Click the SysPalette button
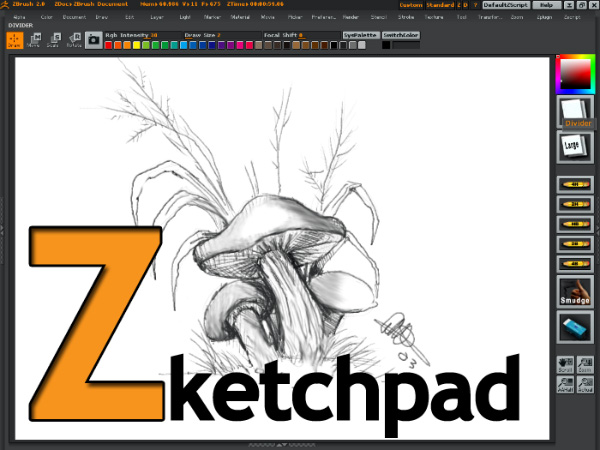The height and width of the screenshot is (450, 600). (x=361, y=35)
